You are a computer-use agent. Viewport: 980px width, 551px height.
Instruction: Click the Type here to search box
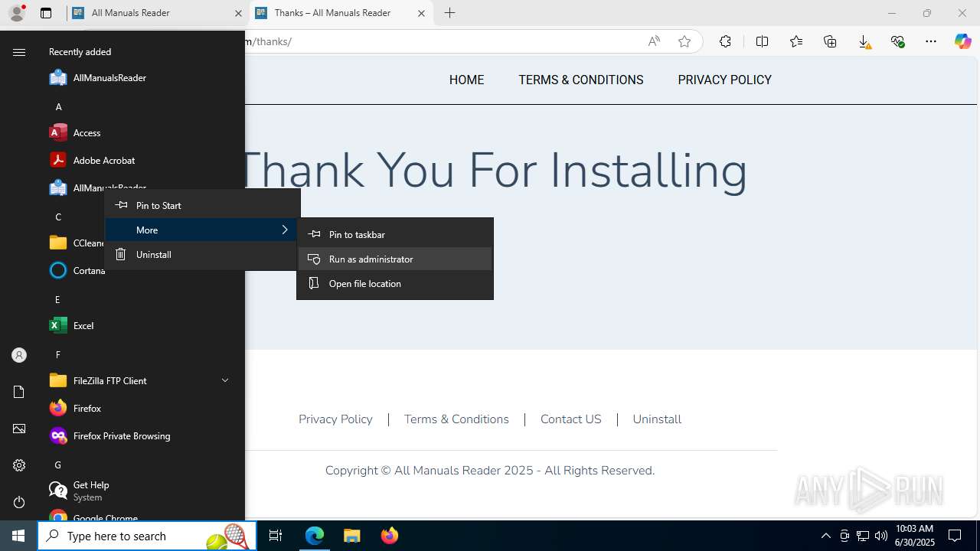pyautogui.click(x=147, y=536)
